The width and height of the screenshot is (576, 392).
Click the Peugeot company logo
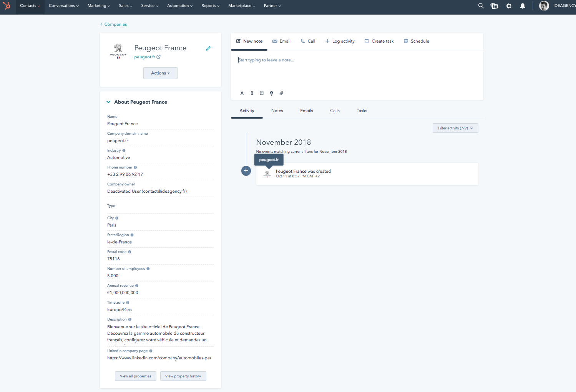pos(118,51)
